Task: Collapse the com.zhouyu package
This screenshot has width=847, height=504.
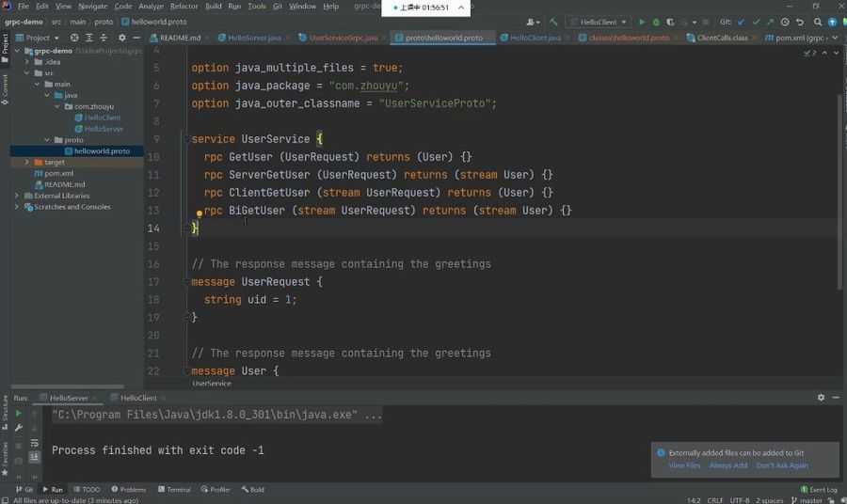Action: [57, 106]
